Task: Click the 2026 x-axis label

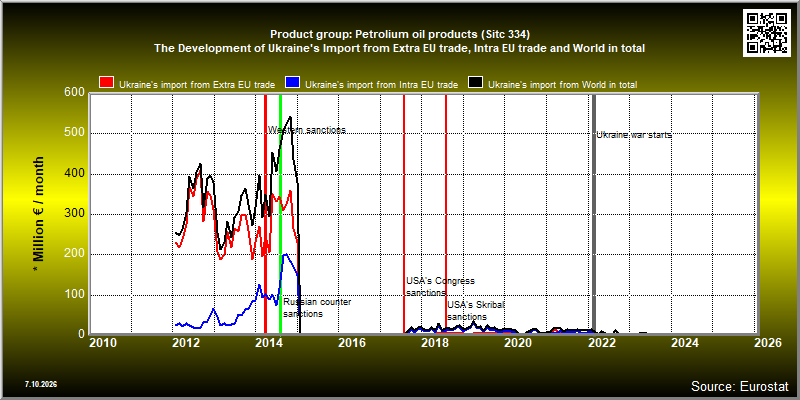Action: pyautogui.click(x=767, y=343)
